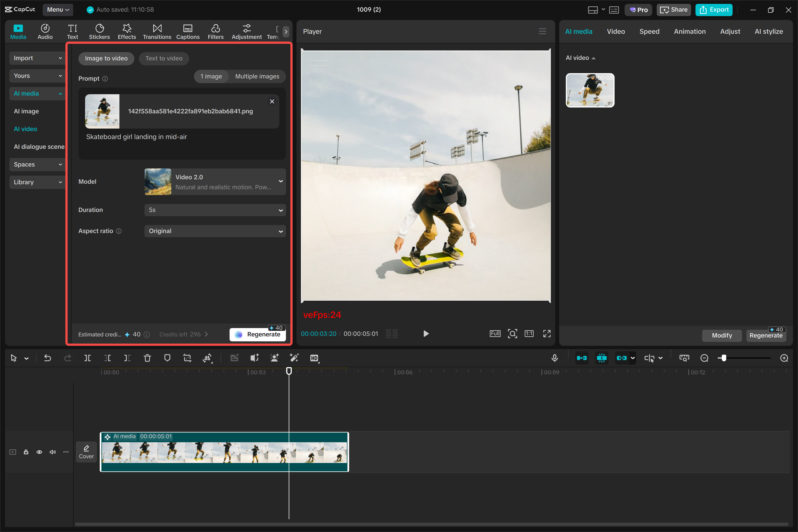This screenshot has height=532, width=798.
Task: Click the Regenerate button
Action: point(257,334)
